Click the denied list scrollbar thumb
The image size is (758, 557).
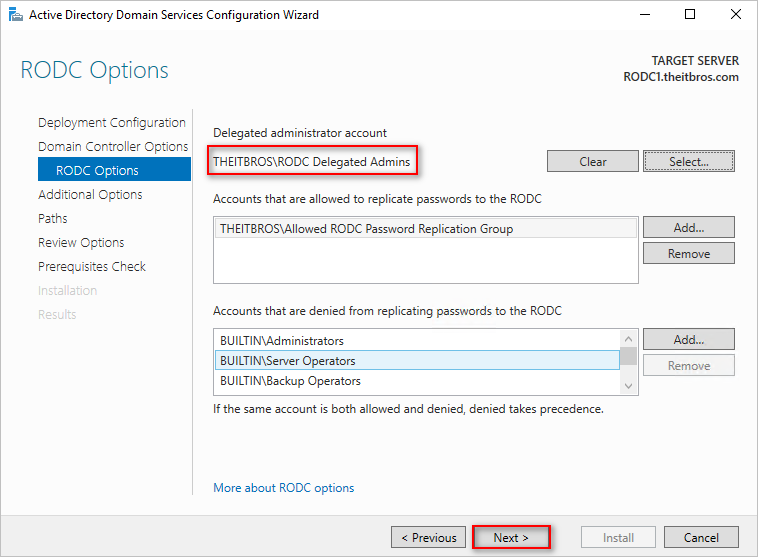pyautogui.click(x=628, y=356)
